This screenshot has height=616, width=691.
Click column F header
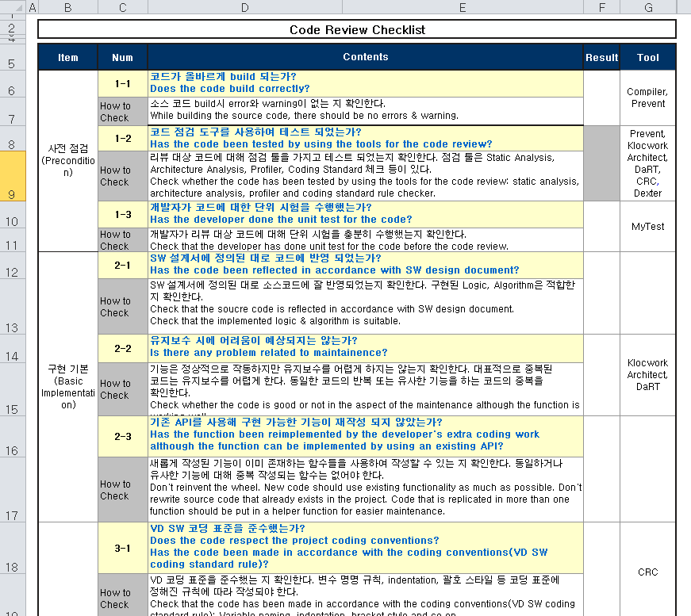pos(601,7)
